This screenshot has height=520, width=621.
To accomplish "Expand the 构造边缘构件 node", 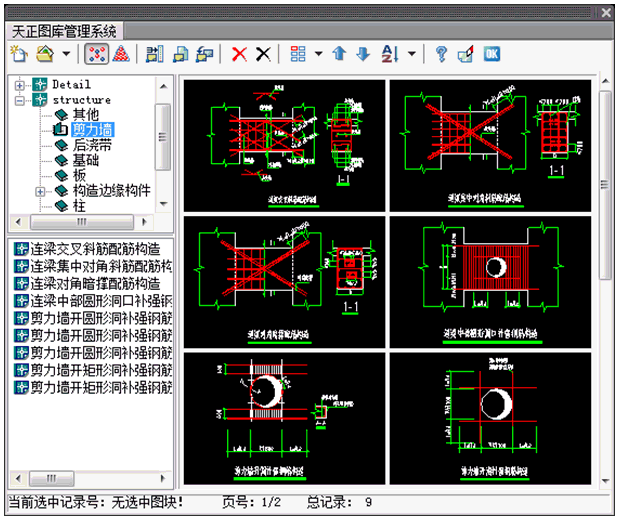I will [x=40, y=192].
